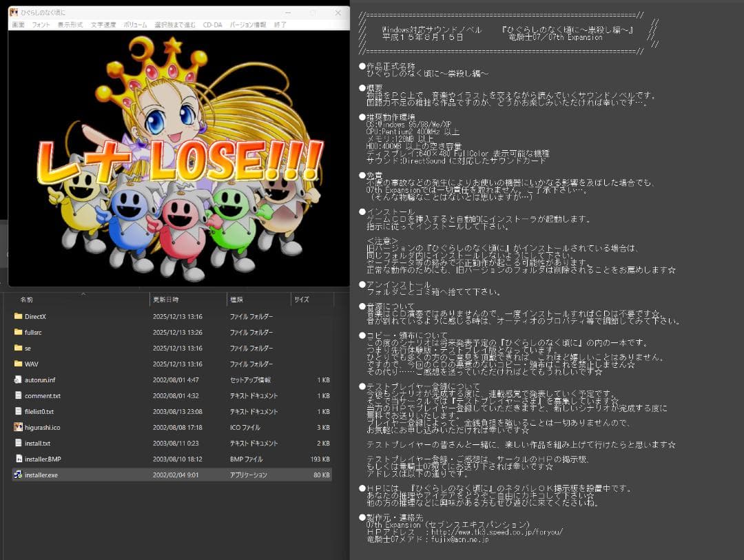This screenshot has height=560, width=744.
Task: Open the ボリューム menu
Action: click(135, 25)
